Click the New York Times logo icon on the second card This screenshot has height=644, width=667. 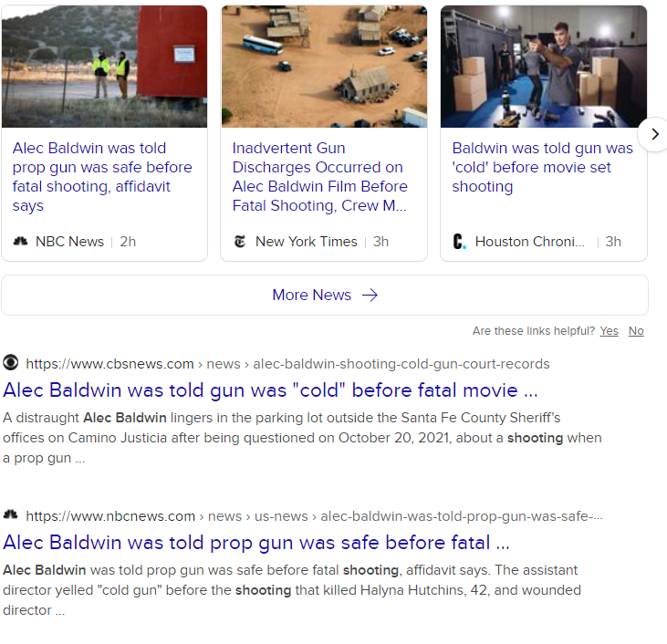[x=240, y=241]
